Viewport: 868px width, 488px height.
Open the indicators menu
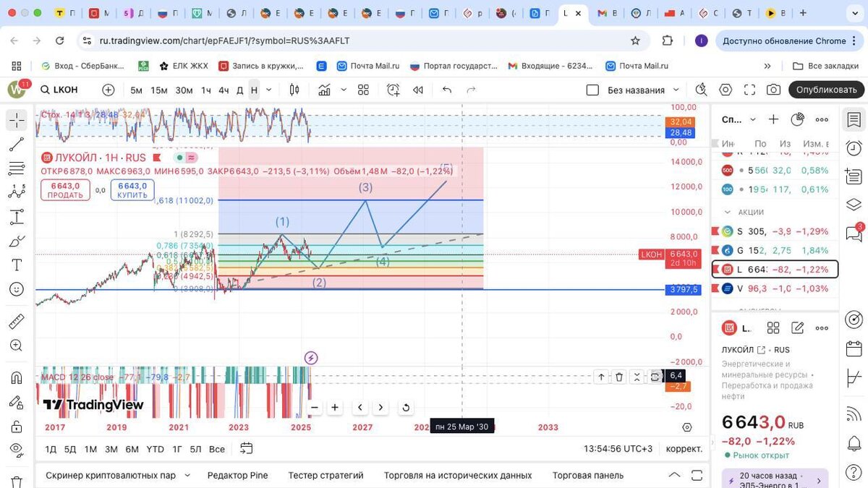coord(323,90)
